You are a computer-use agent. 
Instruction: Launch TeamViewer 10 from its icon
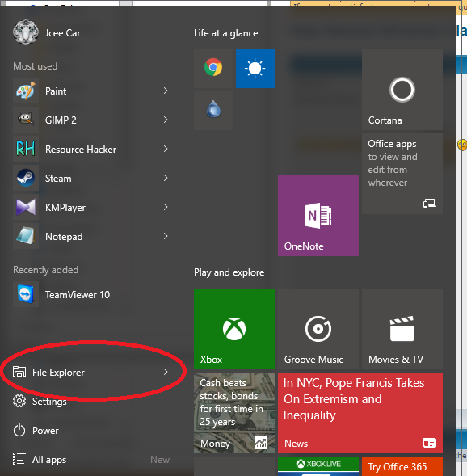click(26, 294)
